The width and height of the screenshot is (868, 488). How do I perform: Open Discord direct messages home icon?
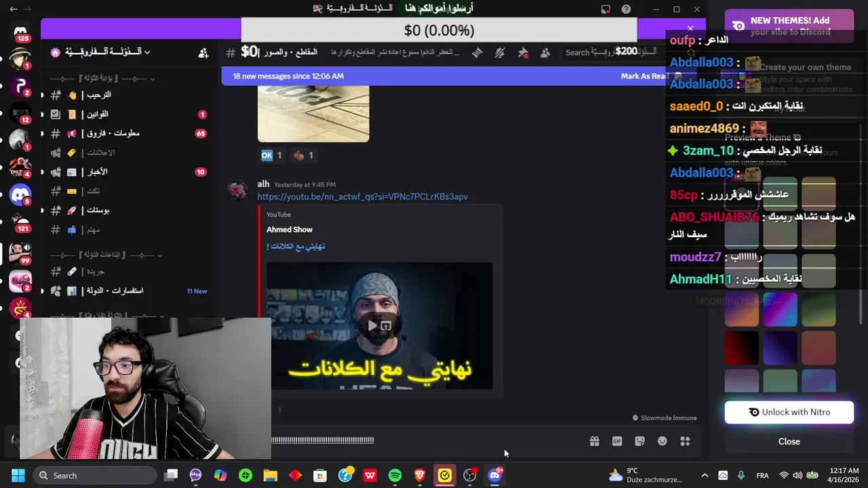click(20, 31)
